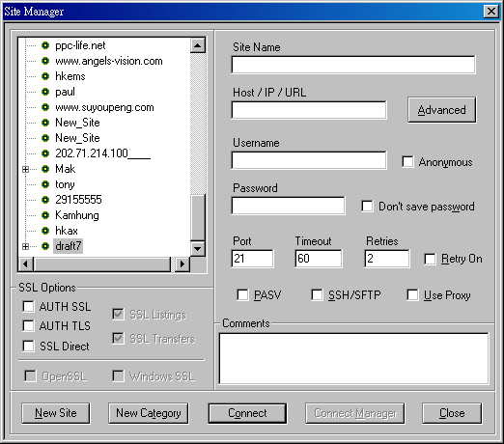Select the hkems site icon

[45, 76]
